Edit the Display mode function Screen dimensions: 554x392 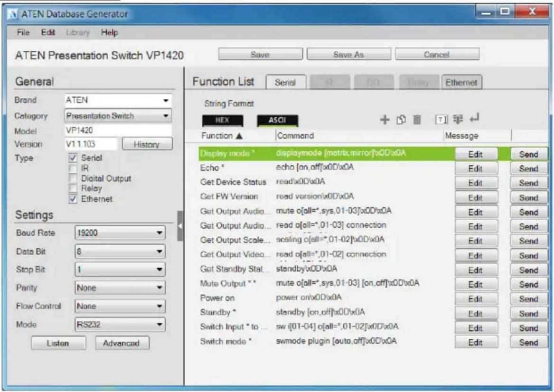pyautogui.click(x=476, y=154)
